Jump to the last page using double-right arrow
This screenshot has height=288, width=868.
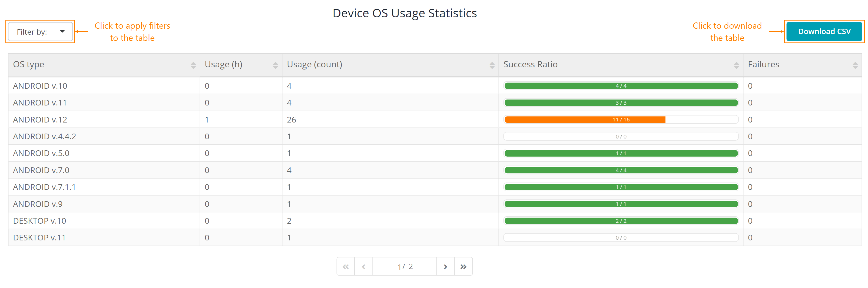[464, 266]
